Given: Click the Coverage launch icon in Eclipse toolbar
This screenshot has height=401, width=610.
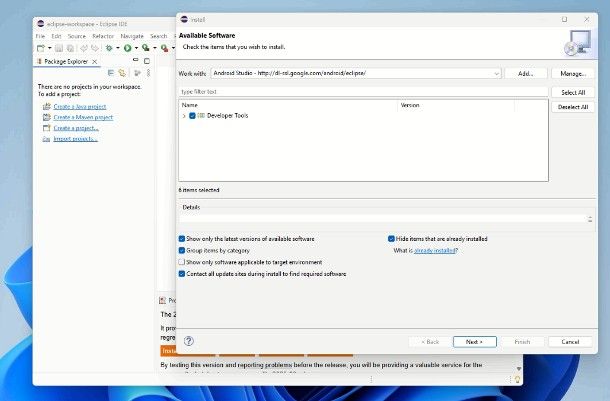Looking at the screenshot, I should 145,48.
